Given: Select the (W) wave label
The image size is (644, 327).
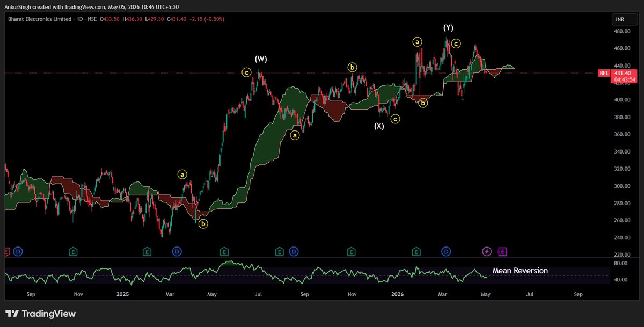Looking at the screenshot, I should coord(261,59).
